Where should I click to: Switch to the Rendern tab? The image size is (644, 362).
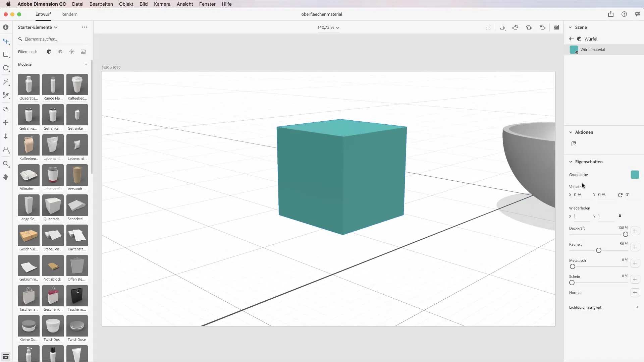coord(69,14)
